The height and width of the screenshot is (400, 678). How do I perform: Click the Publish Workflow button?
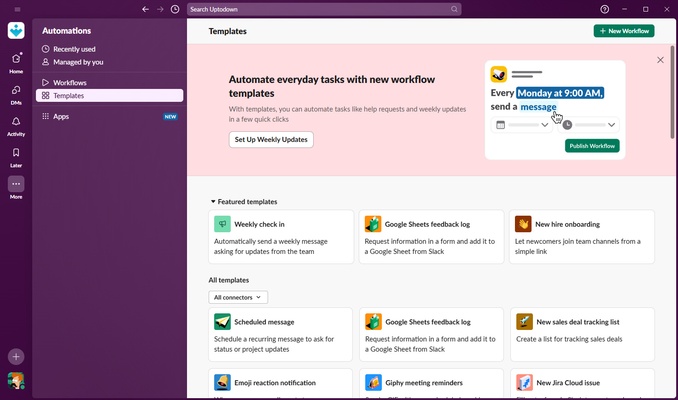tap(592, 146)
